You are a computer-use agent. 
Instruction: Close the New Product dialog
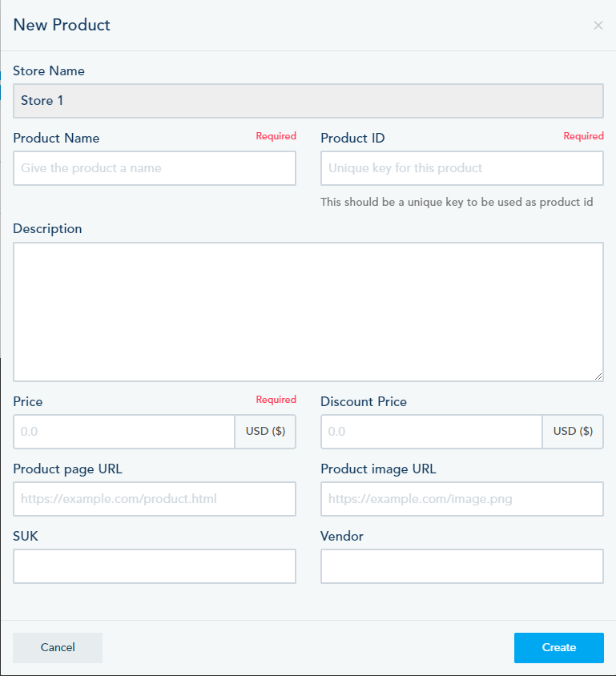[598, 26]
